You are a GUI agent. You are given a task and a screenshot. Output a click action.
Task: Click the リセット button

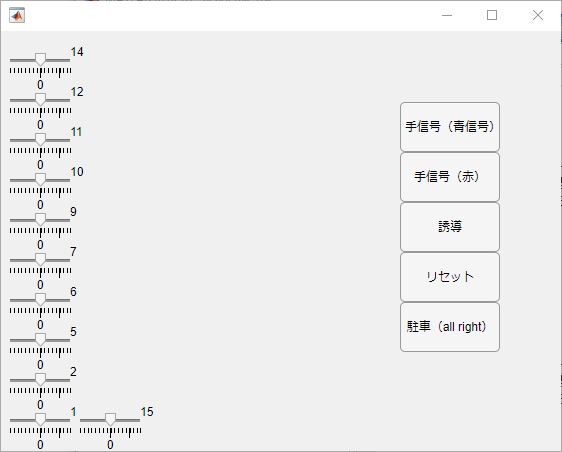click(x=450, y=277)
